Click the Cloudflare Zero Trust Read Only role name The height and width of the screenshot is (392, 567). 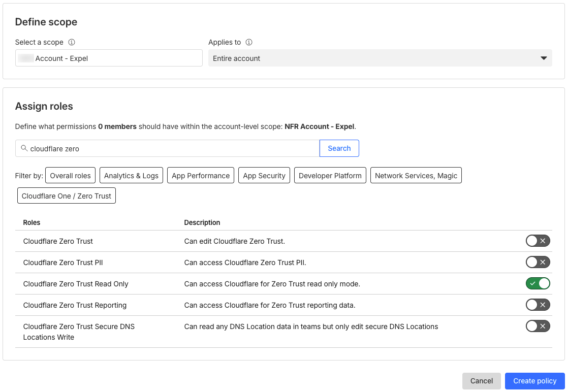pos(76,284)
